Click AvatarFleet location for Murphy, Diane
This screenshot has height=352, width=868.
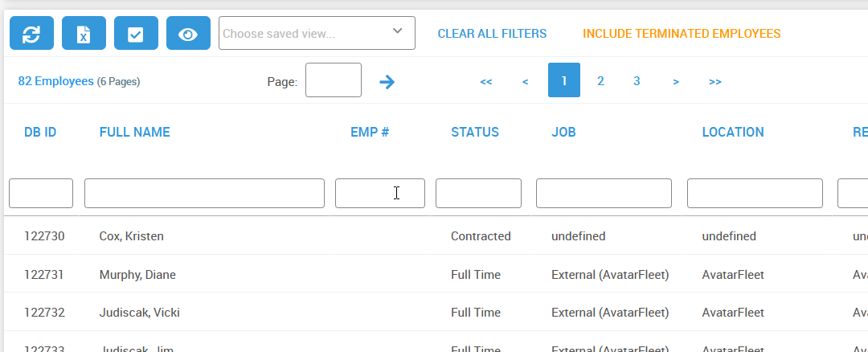pyautogui.click(x=733, y=275)
